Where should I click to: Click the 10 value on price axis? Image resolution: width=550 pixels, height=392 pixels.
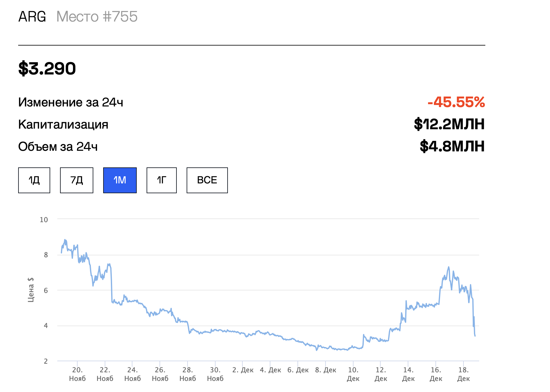(x=44, y=220)
